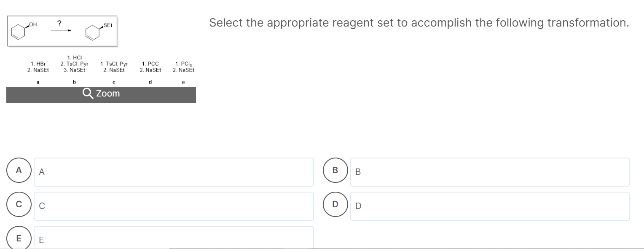Click the HBr/NaSEt reagent column labeled a
Image resolution: width=644 pixels, height=249 pixels.
click(x=38, y=66)
